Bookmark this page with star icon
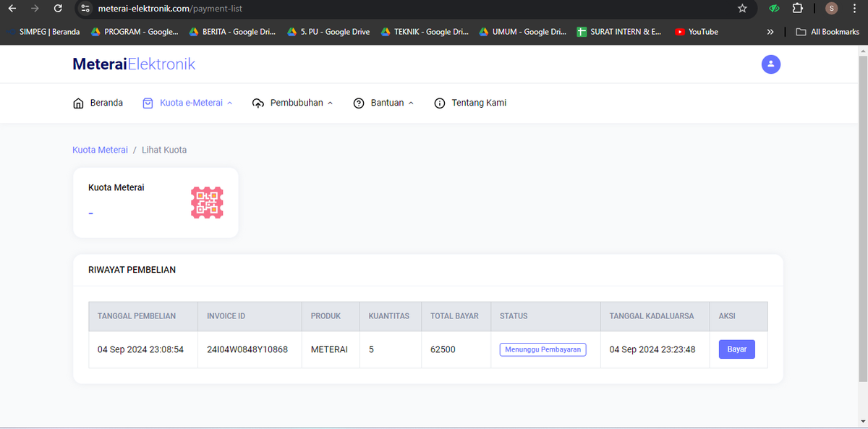The image size is (868, 429). point(742,9)
